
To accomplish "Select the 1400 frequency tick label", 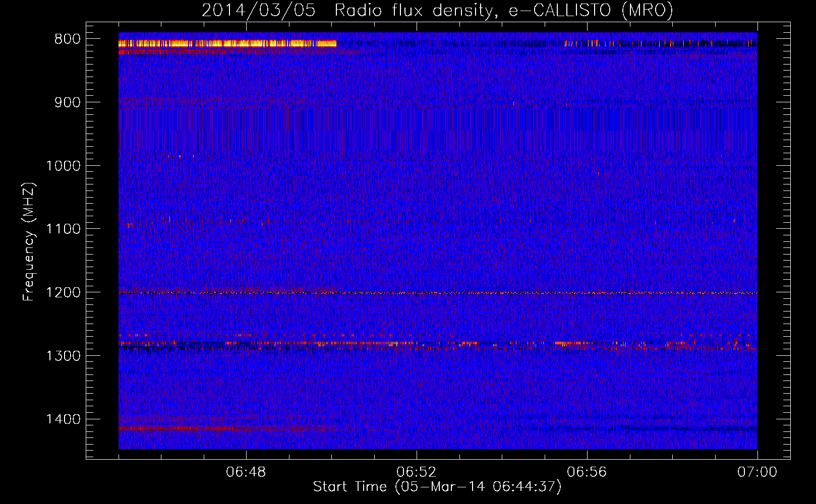I will point(63,419).
